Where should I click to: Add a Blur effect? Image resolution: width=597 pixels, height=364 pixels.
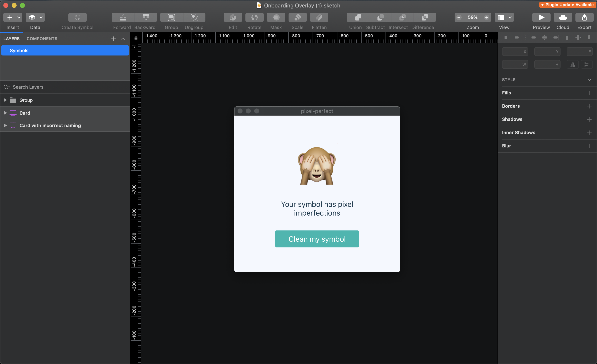589,146
